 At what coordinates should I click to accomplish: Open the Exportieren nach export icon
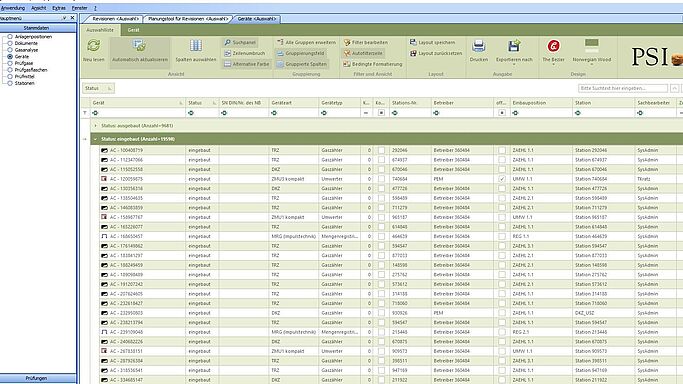[x=514, y=45]
